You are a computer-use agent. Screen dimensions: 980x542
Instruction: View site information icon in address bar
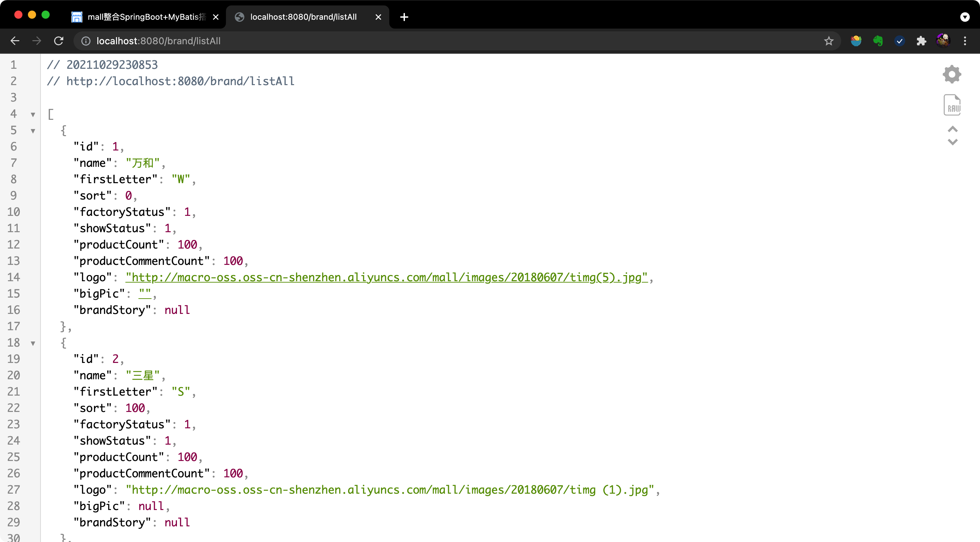86,41
